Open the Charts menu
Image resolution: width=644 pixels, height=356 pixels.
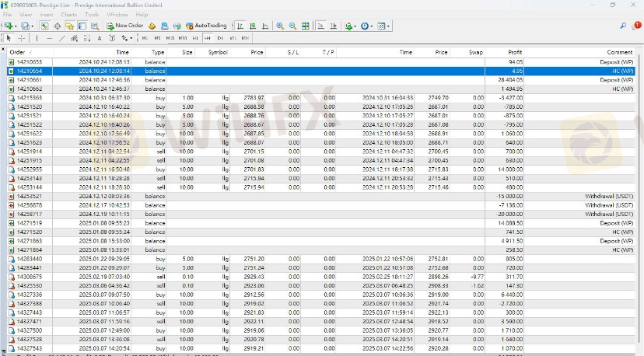pos(70,15)
